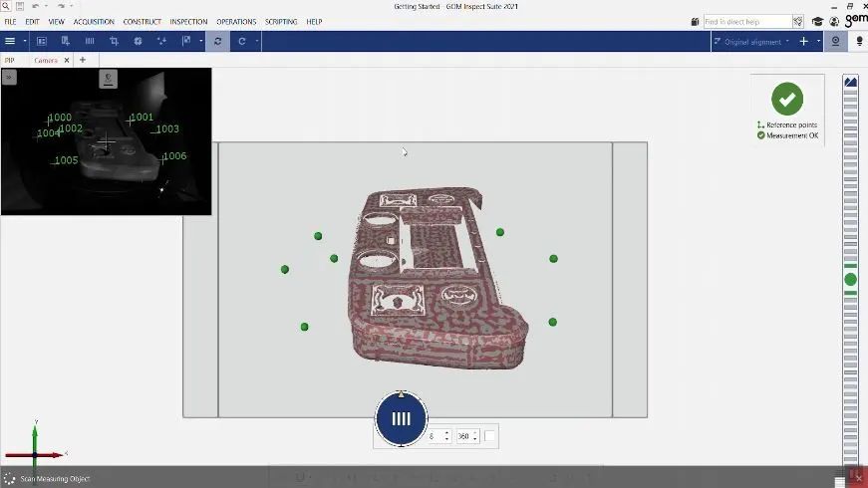Screen dimensions: 868x488
Task: Click the collapse arrow on camera preview
Action: [9, 76]
